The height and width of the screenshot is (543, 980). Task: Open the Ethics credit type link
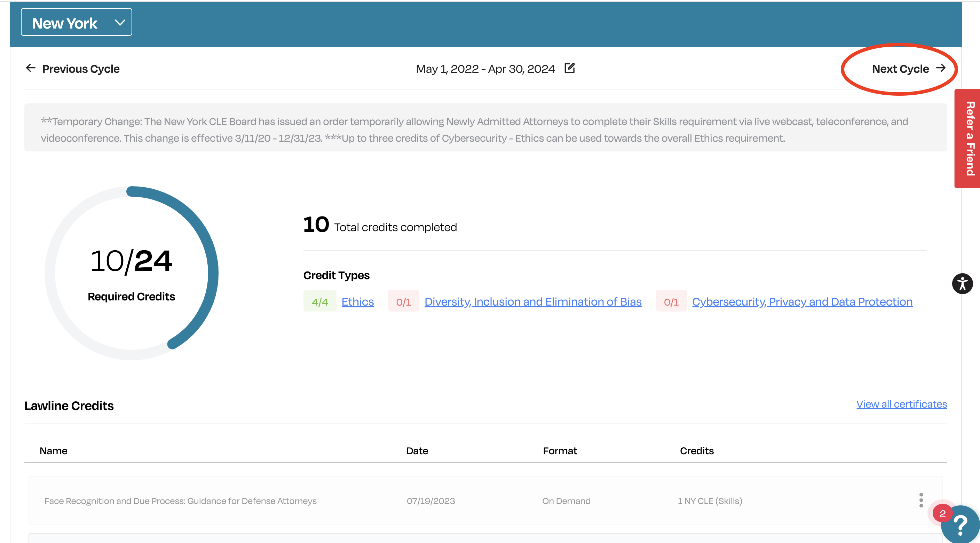coord(358,301)
